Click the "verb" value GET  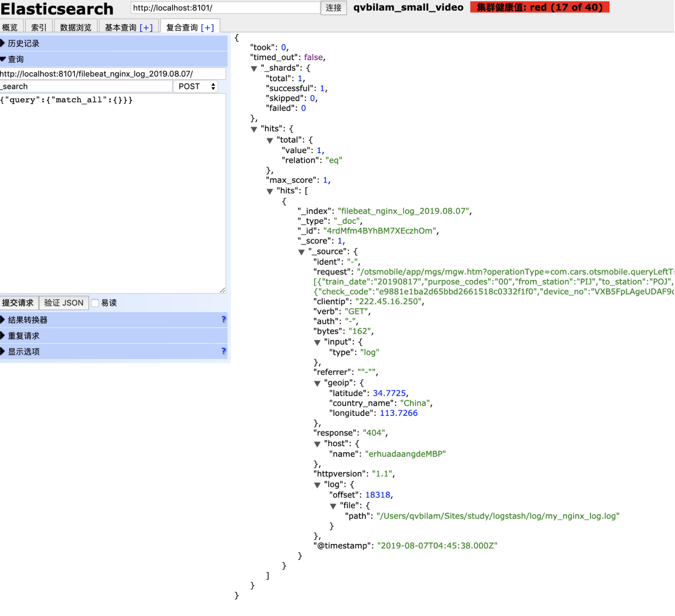356,312
